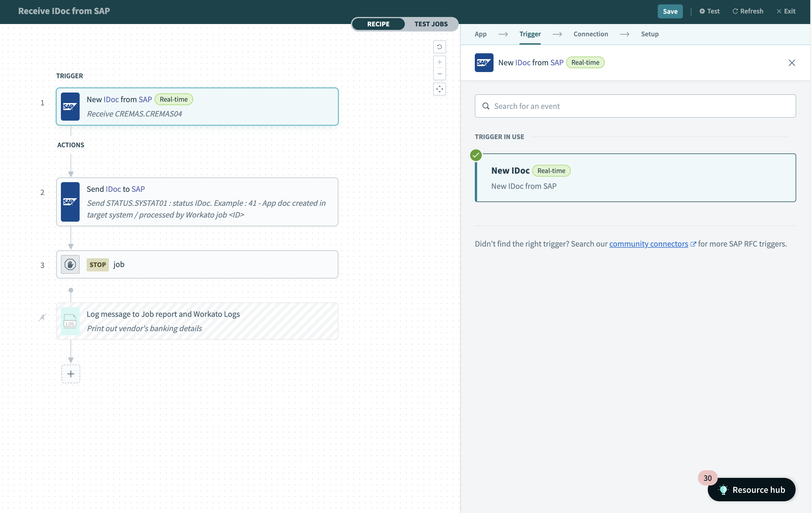812x513 pixels.
Task: Add a new step with plus button
Action: 71,374
